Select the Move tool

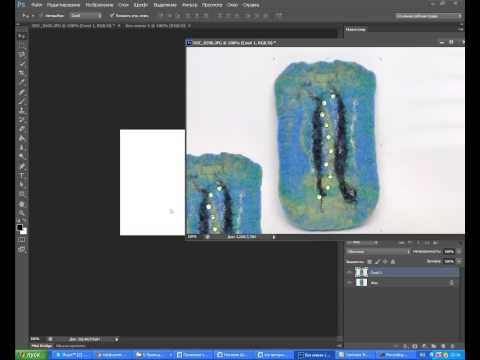point(22,36)
